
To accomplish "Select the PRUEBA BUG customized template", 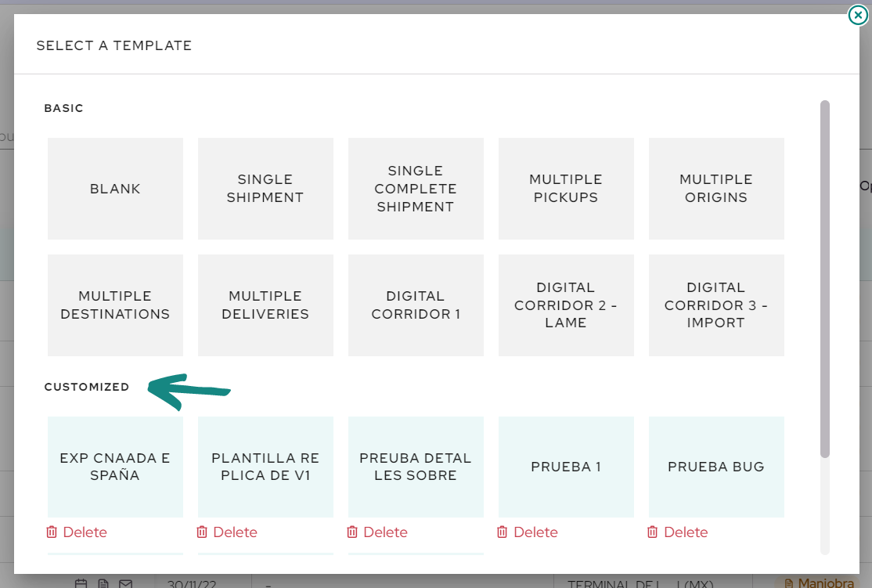I will (715, 467).
